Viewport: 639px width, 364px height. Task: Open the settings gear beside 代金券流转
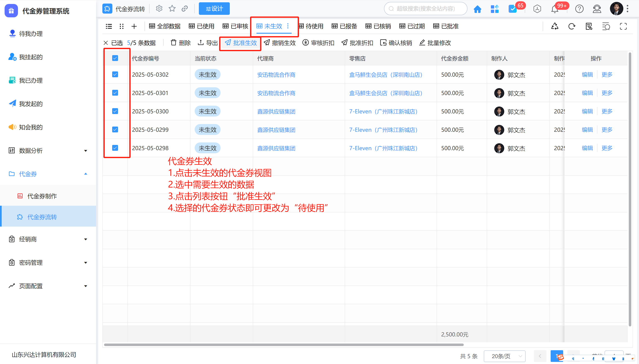click(159, 9)
